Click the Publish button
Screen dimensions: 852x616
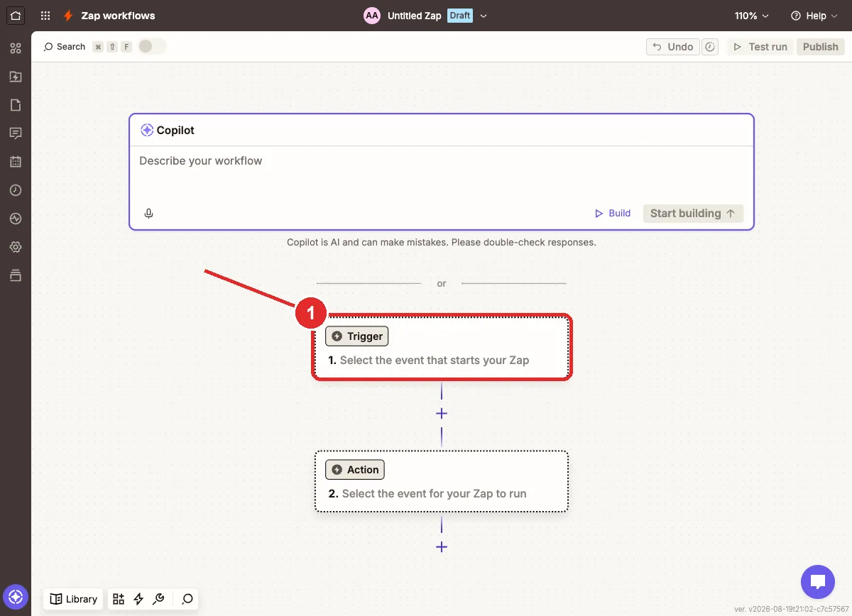[821, 47]
